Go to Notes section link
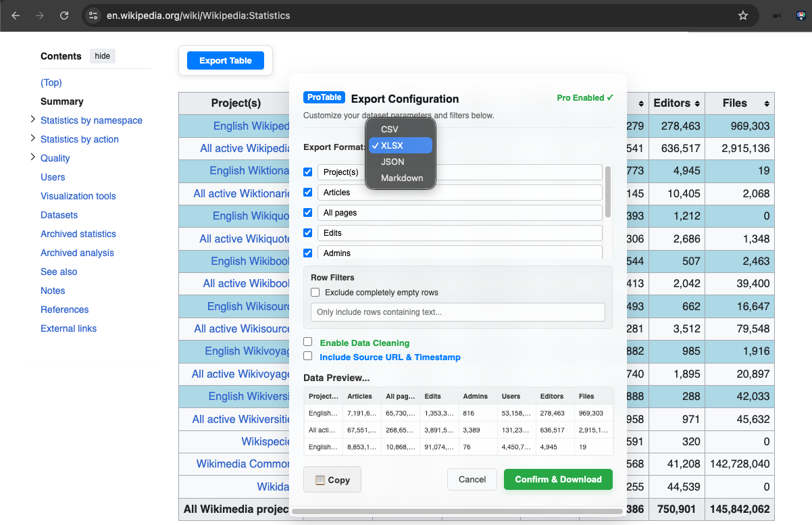This screenshot has height=525, width=812. coord(53,291)
